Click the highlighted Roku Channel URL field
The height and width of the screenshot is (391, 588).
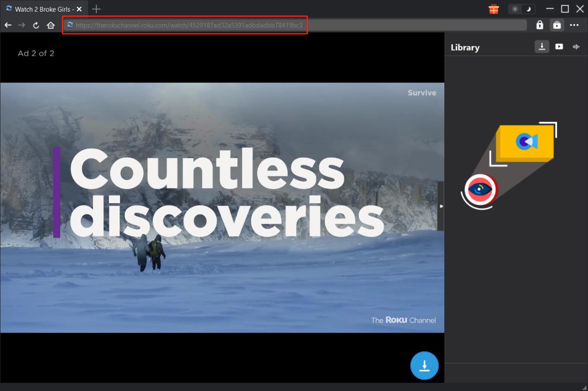pyautogui.click(x=185, y=25)
